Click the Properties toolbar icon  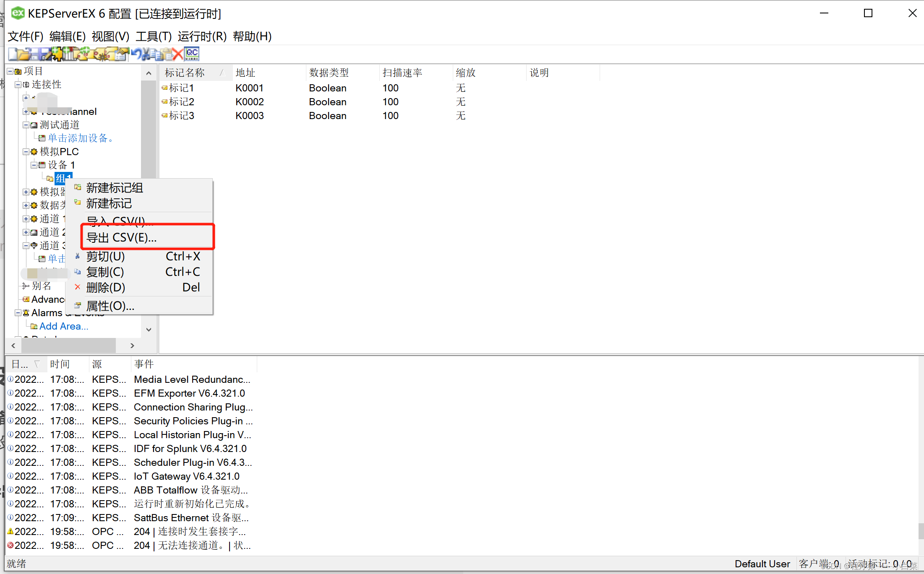point(121,54)
